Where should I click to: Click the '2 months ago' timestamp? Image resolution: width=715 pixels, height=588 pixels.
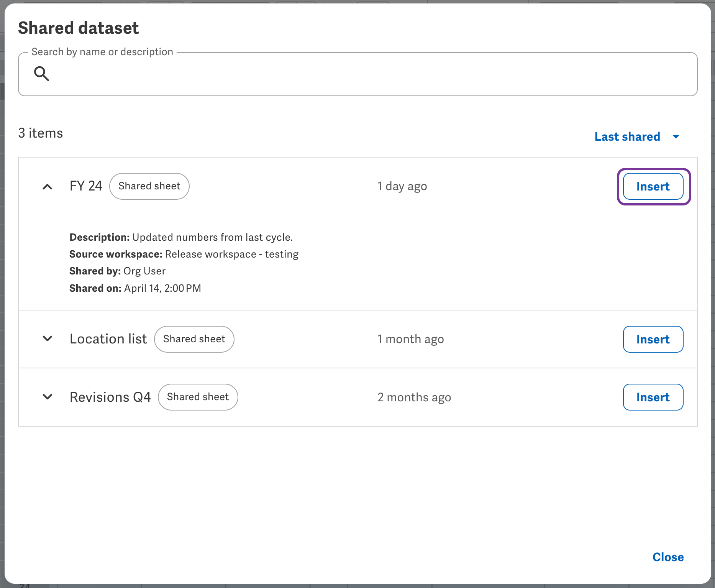click(414, 397)
